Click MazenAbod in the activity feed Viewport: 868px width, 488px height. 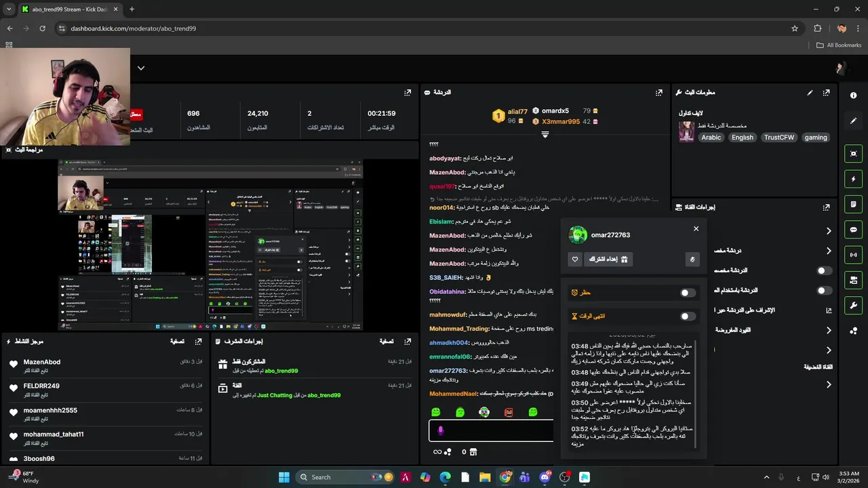[x=42, y=362]
